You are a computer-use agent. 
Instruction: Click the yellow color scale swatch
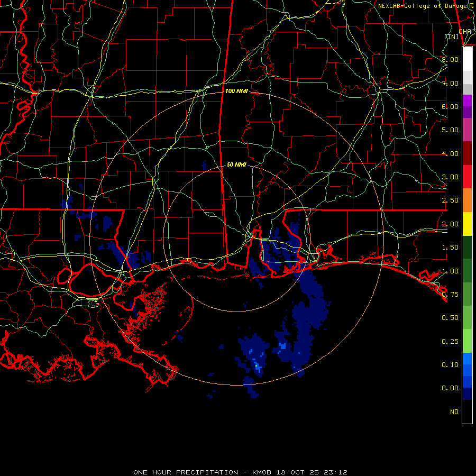[x=467, y=224]
